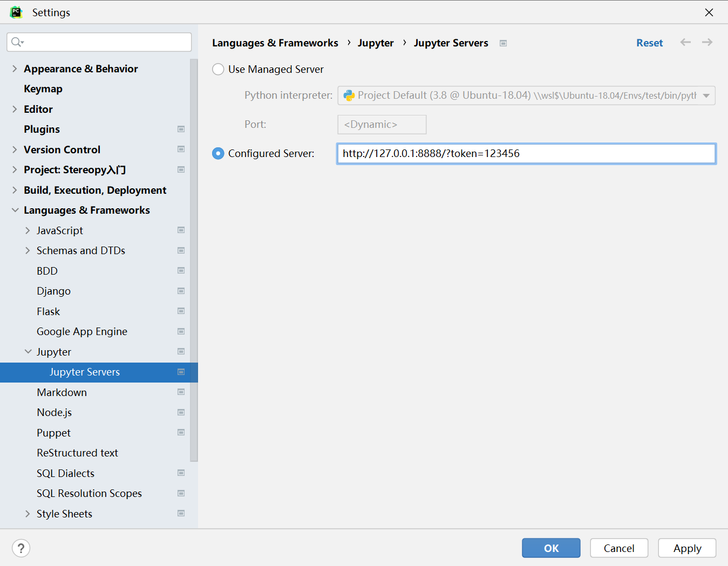Click the project-level icon next to Flask
Viewport: 728px width, 566px height.
click(x=181, y=311)
